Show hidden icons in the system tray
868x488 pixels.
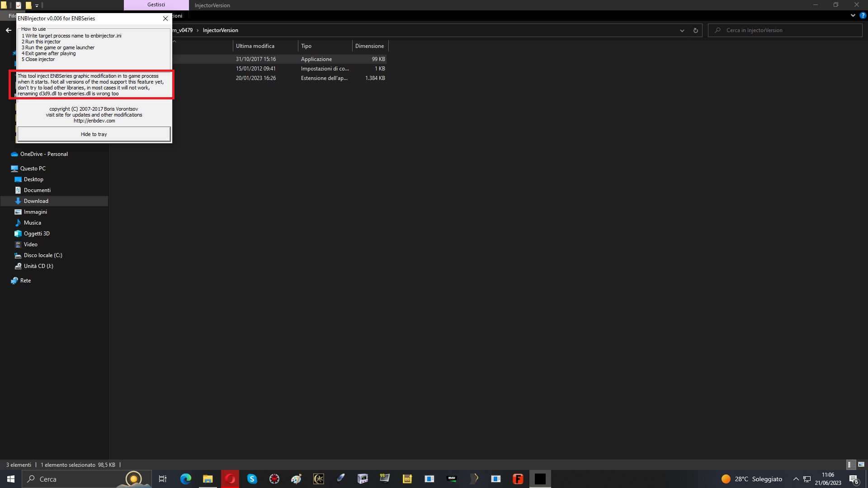(795, 479)
